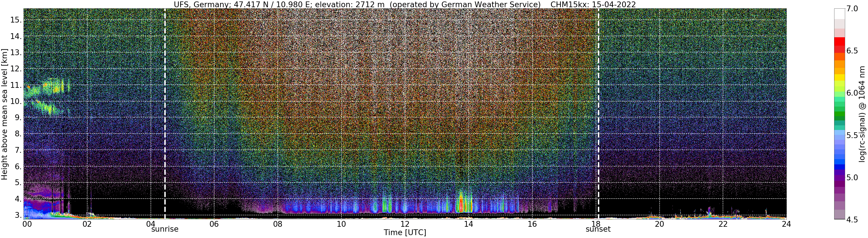
Task: Click the time axis tick '04'
Action: [x=151, y=224]
